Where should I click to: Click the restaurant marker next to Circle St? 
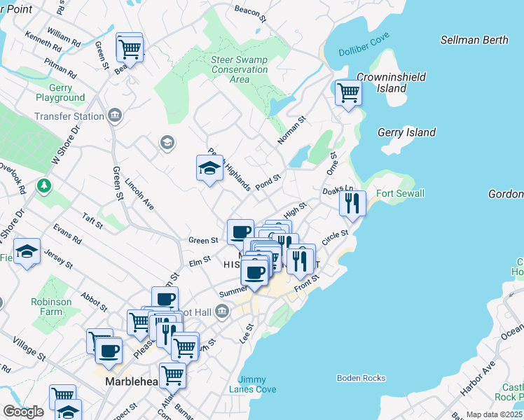pyautogui.click(x=301, y=261)
